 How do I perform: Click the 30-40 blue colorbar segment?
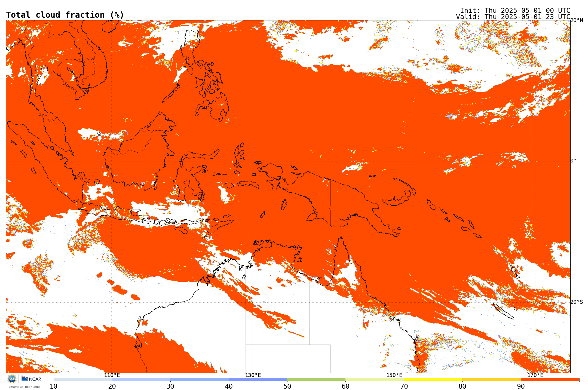pos(200,379)
